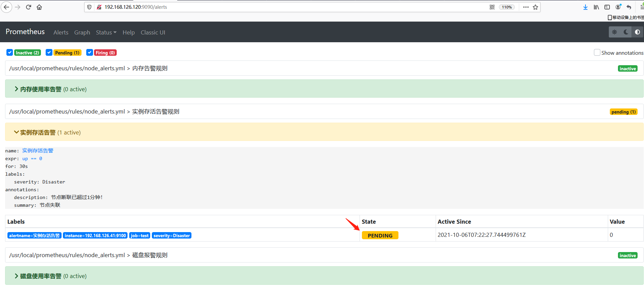Open the library bookshelf icon
Image resolution: width=644 pixels, height=298 pixels.
[596, 7]
